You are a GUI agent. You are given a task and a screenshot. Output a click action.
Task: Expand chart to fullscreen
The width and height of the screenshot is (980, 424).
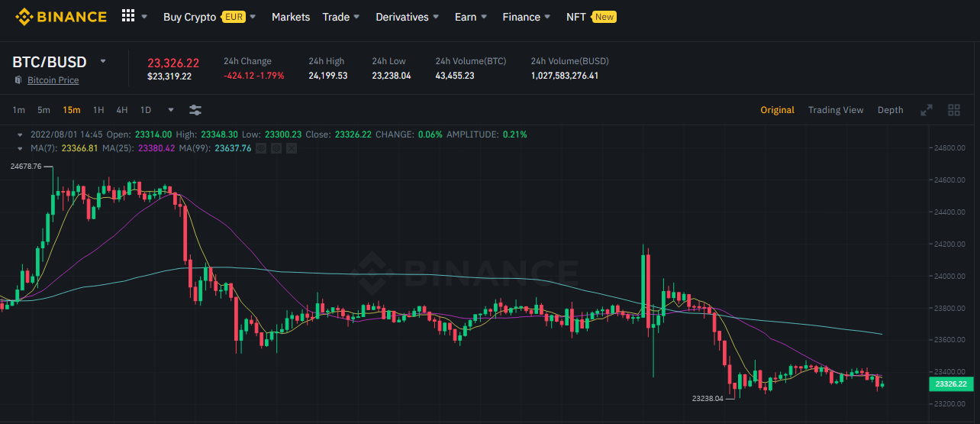[x=927, y=110]
